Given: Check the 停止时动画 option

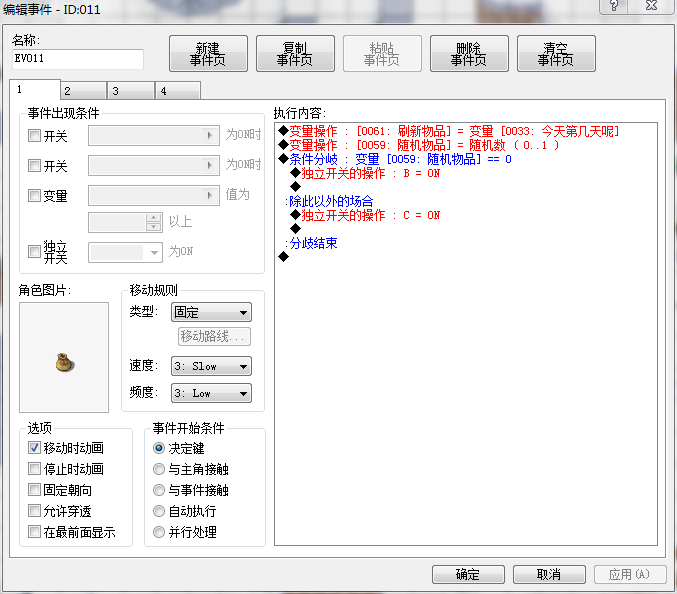Looking at the screenshot, I should tap(34, 469).
